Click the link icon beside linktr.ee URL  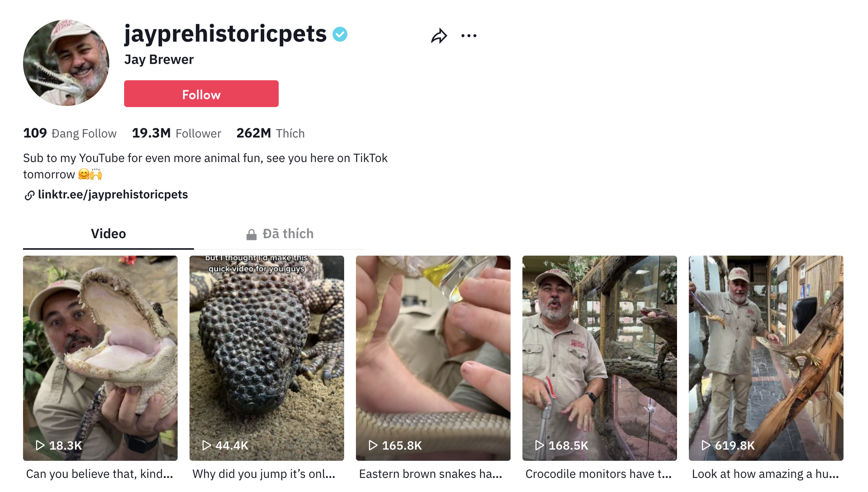click(29, 196)
